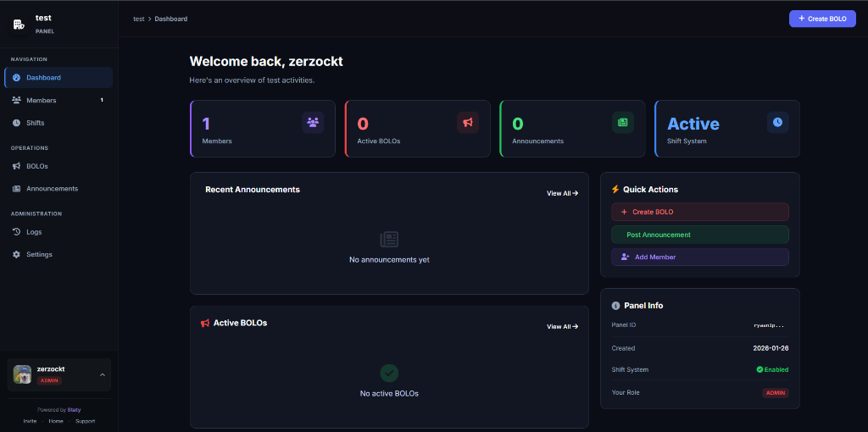Click the newspaper icon in Recent Announcements
The image size is (868, 432).
389,240
